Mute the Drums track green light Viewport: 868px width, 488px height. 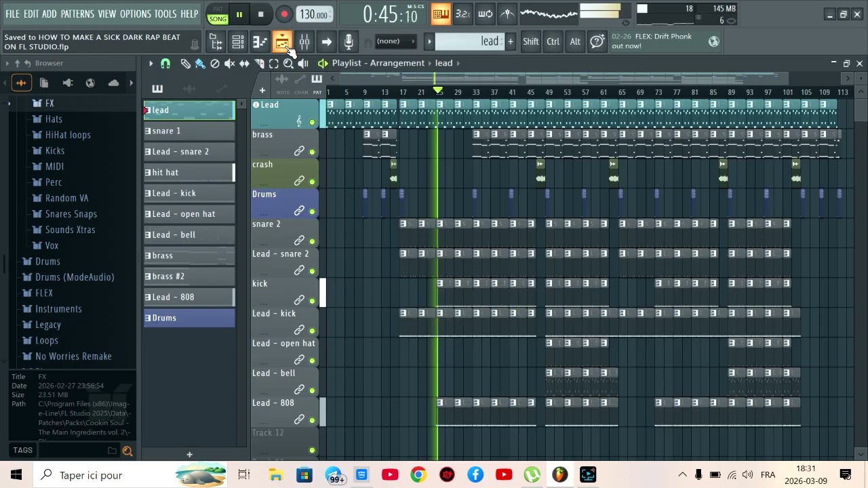point(312,211)
